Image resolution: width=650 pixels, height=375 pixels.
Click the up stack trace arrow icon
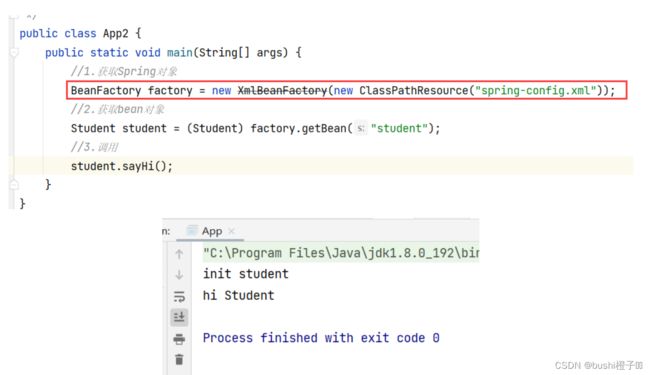coord(179,254)
